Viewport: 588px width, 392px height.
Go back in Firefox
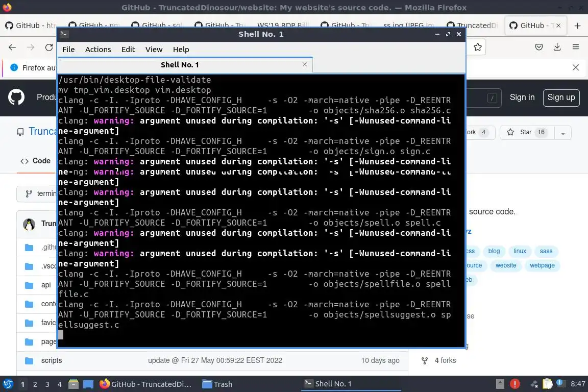[x=12, y=47]
